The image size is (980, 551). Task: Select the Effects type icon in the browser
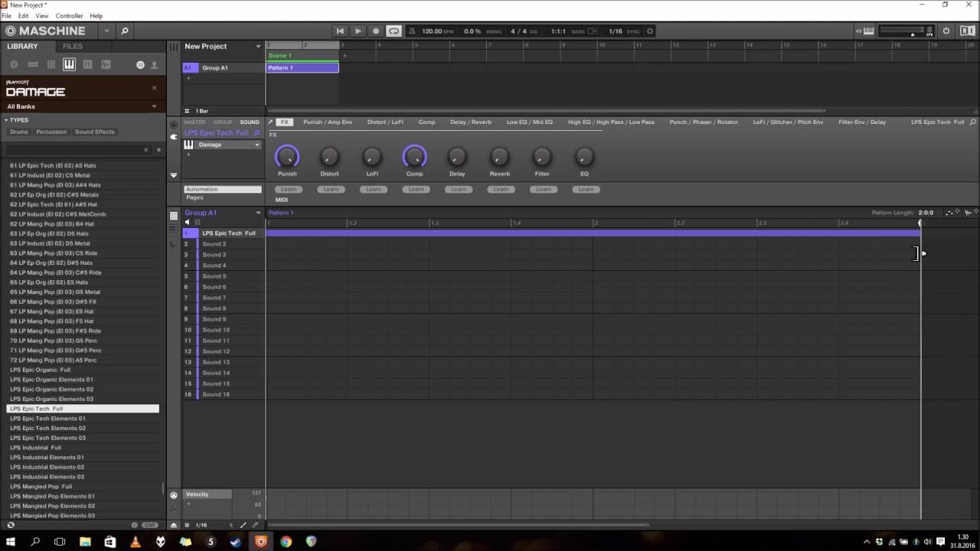[87, 65]
